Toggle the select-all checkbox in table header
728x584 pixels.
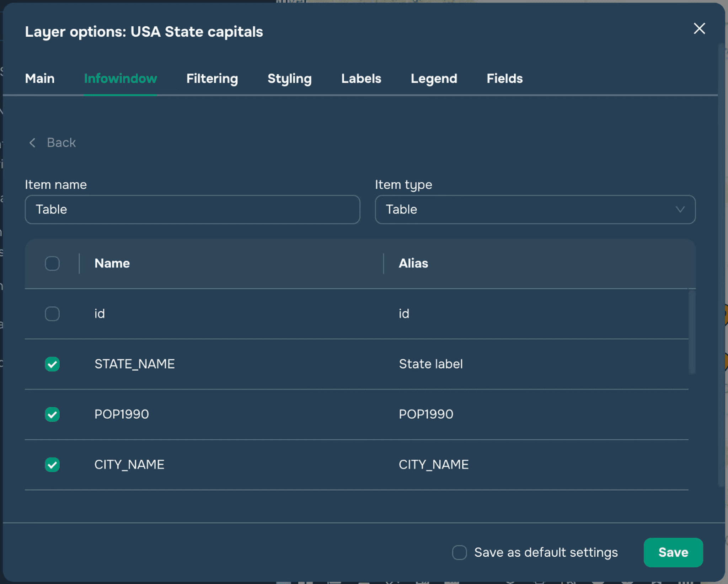pos(52,263)
